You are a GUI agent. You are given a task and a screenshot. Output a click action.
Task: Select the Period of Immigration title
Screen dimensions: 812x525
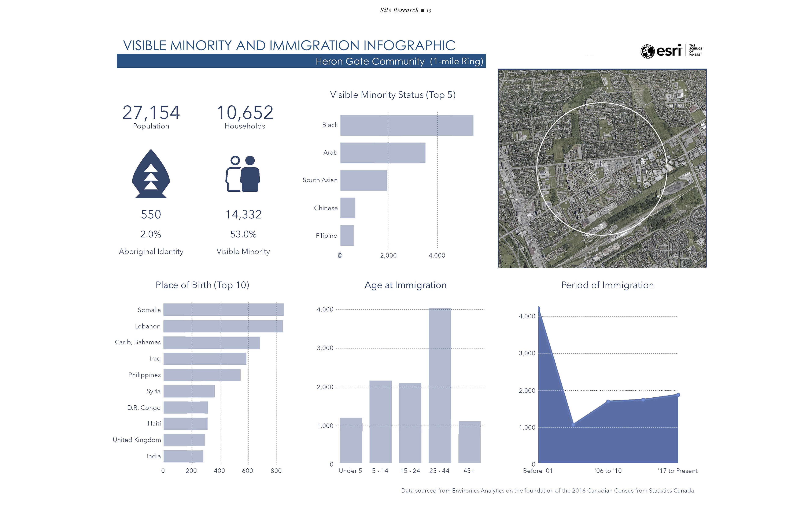(x=607, y=285)
